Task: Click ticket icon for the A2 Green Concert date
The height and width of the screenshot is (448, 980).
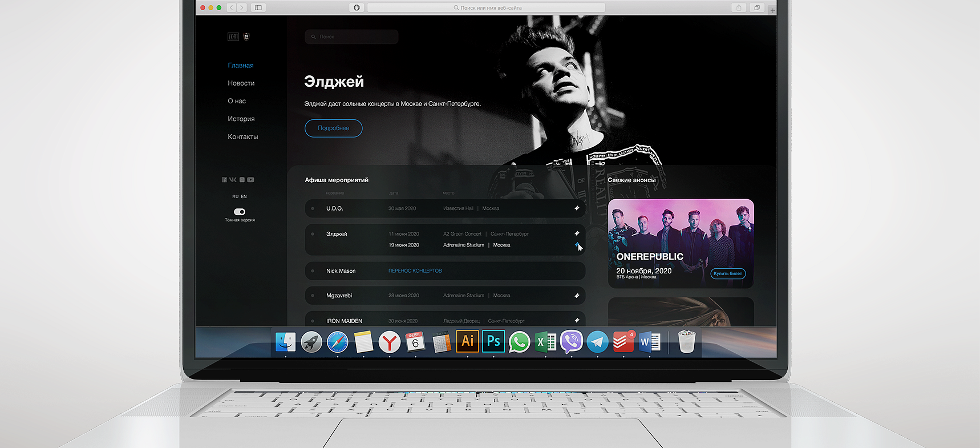Action: [x=577, y=233]
